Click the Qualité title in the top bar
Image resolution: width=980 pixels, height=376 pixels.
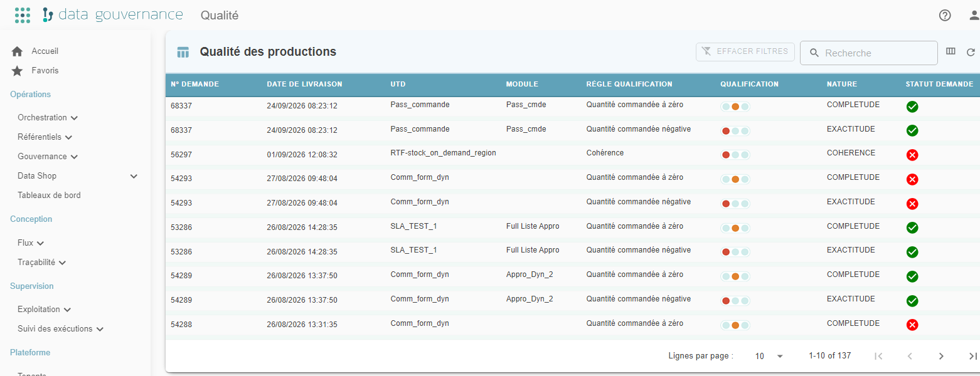220,16
